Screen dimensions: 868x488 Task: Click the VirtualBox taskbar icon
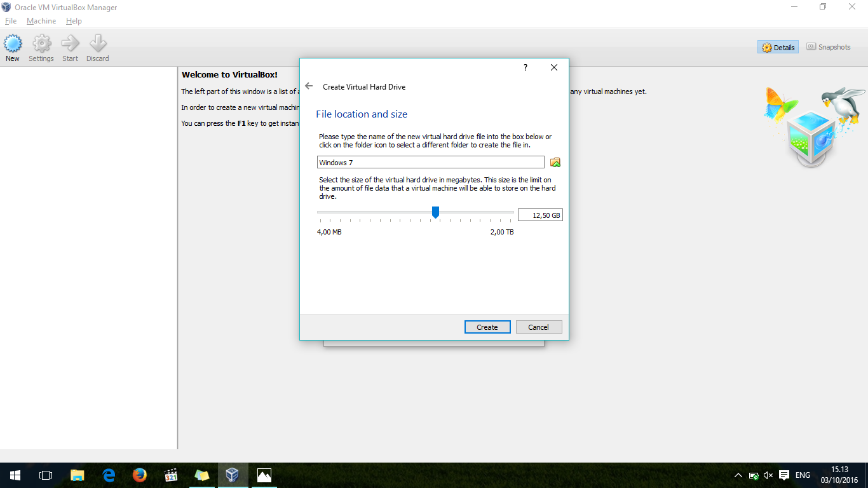point(233,475)
